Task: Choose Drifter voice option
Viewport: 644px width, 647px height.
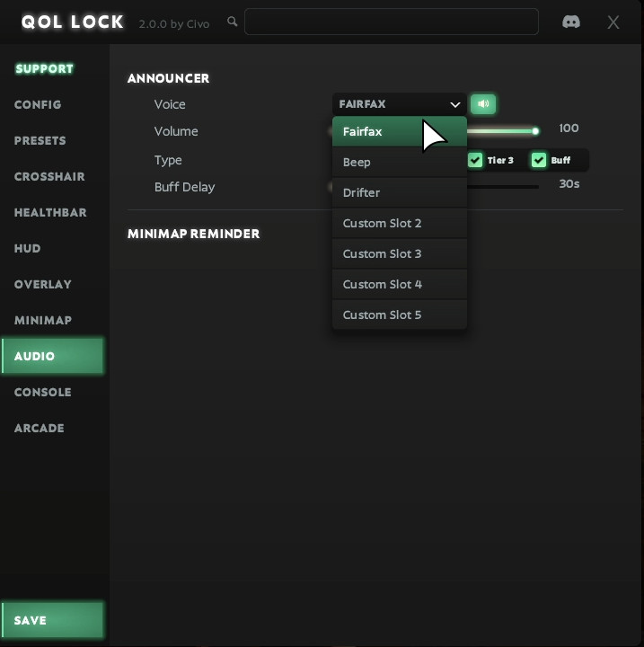Action: click(x=399, y=192)
